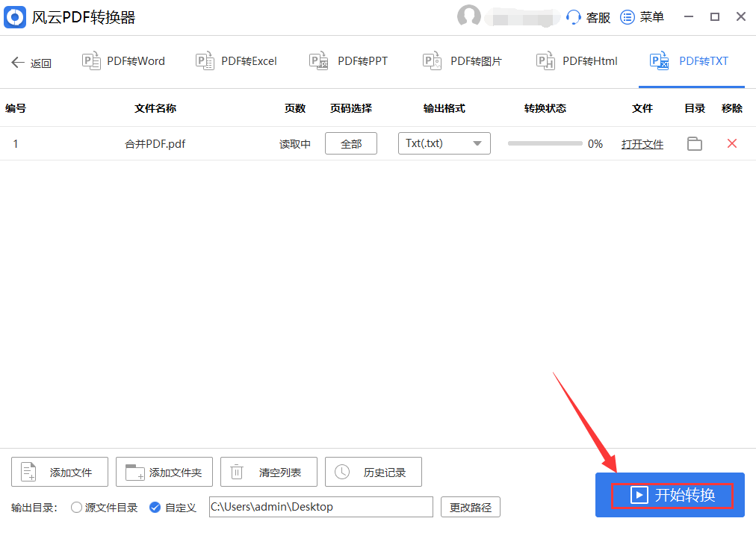Click the 添加文件 button
The image size is (756, 533).
[60, 472]
